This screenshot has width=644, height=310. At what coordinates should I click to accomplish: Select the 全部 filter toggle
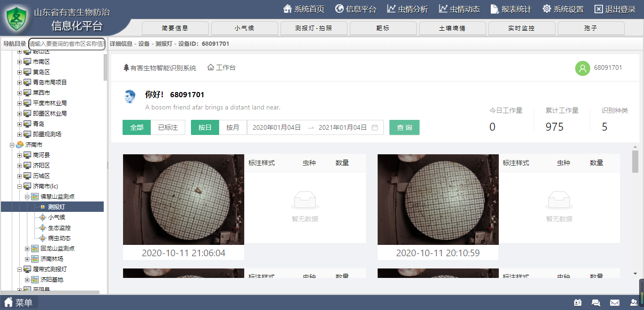(x=137, y=127)
